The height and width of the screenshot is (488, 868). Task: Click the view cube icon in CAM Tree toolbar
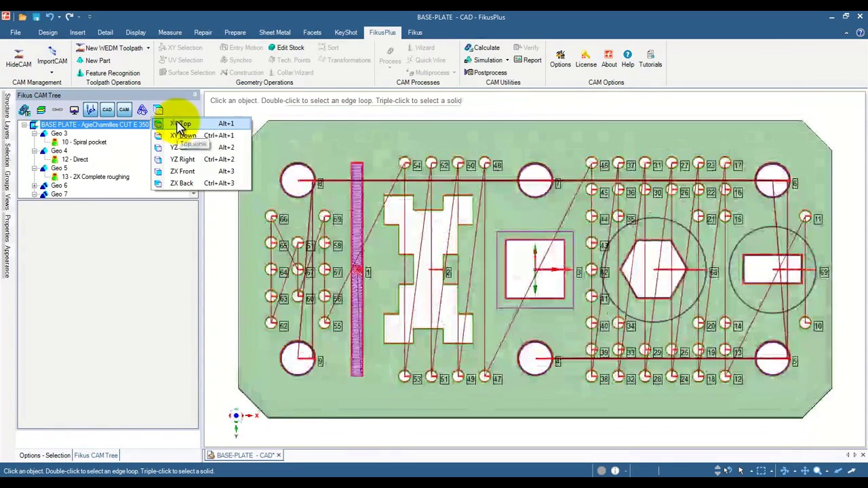(x=158, y=110)
